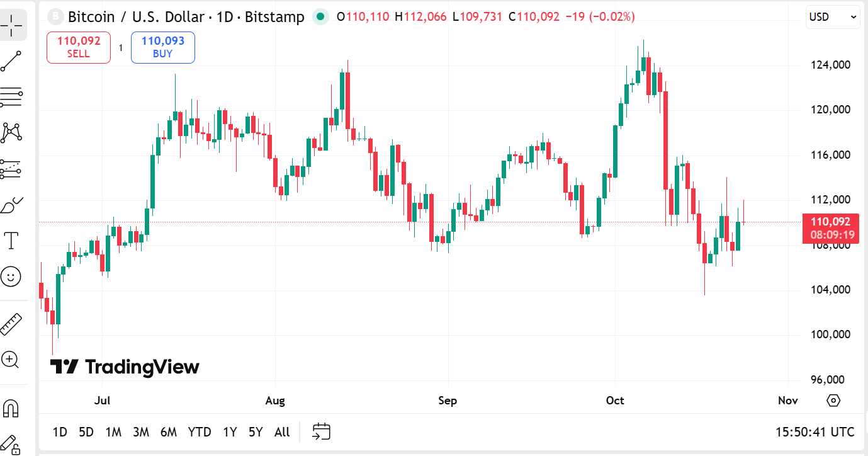
Task: Toggle the green market status indicator
Action: [x=321, y=17]
